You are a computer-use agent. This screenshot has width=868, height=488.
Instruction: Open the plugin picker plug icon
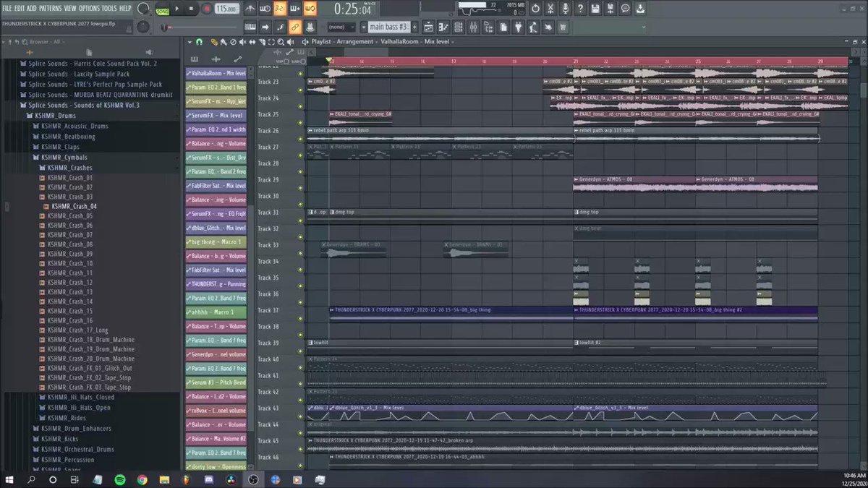point(519,27)
